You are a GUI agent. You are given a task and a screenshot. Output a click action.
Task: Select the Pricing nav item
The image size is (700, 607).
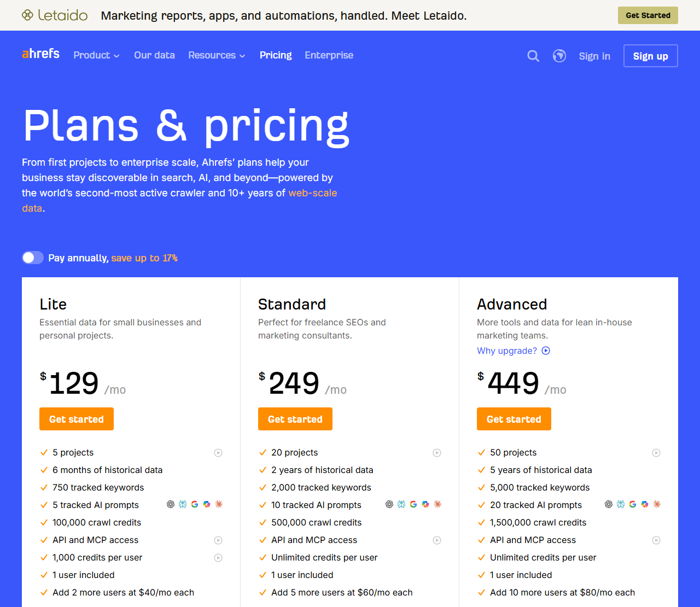point(276,55)
